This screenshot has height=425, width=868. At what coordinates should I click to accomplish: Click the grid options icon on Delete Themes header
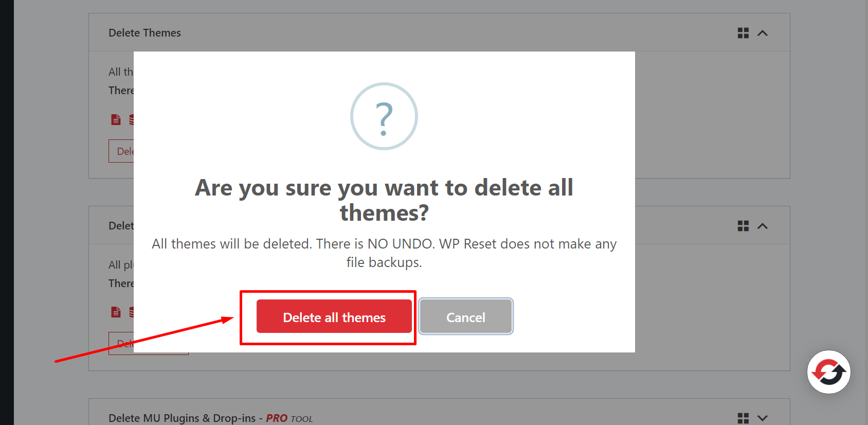point(743,32)
